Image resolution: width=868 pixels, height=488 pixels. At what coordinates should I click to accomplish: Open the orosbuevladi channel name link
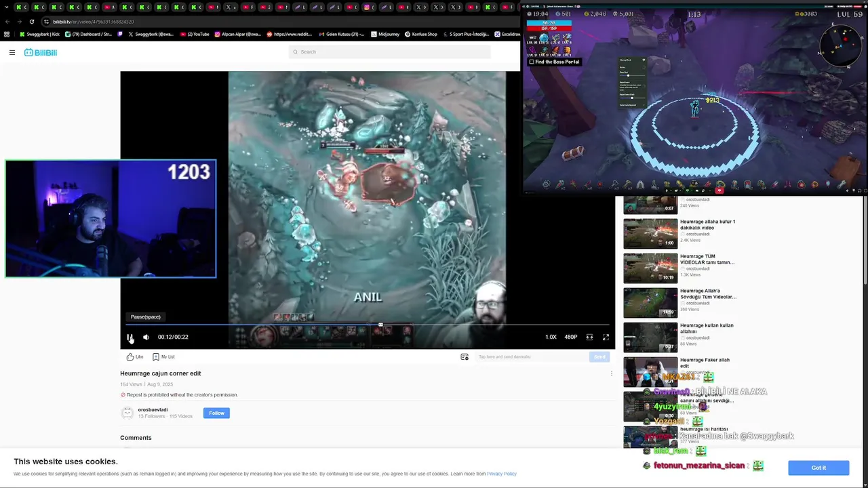153,409
